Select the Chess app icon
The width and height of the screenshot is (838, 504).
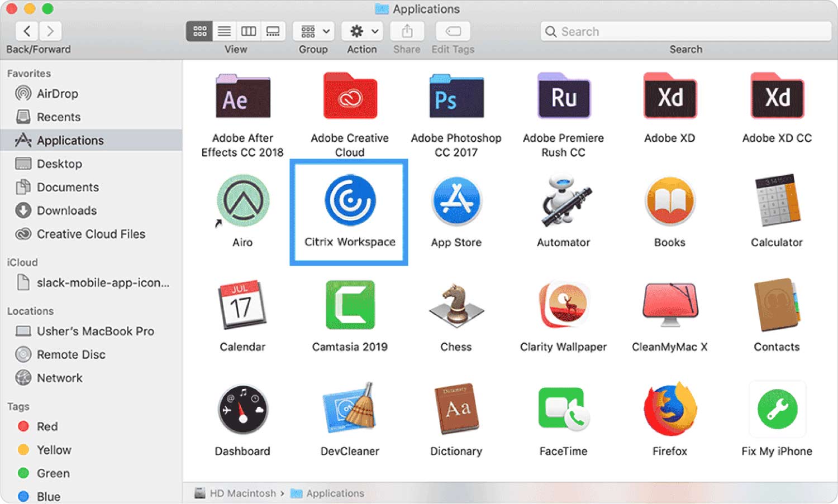click(456, 305)
